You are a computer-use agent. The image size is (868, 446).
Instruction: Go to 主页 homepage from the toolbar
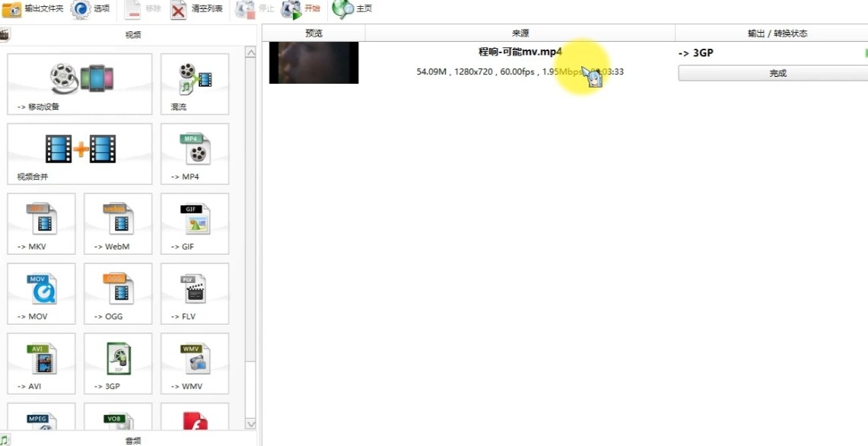coord(353,9)
